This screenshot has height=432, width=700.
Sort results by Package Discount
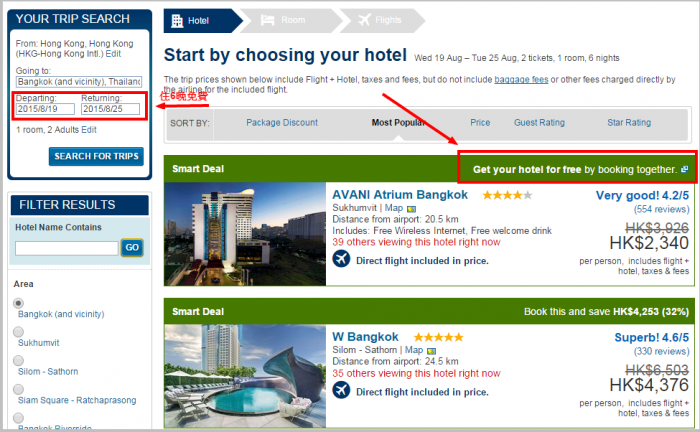point(282,122)
